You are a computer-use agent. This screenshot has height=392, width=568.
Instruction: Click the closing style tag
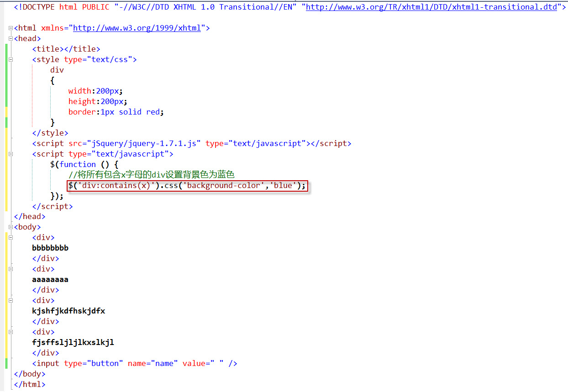50,133
